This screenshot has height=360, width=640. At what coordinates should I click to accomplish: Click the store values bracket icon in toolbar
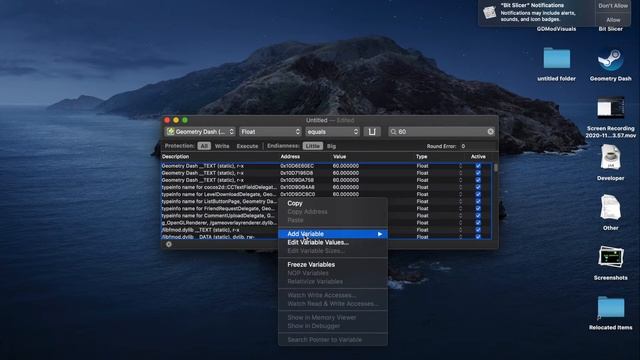372,131
